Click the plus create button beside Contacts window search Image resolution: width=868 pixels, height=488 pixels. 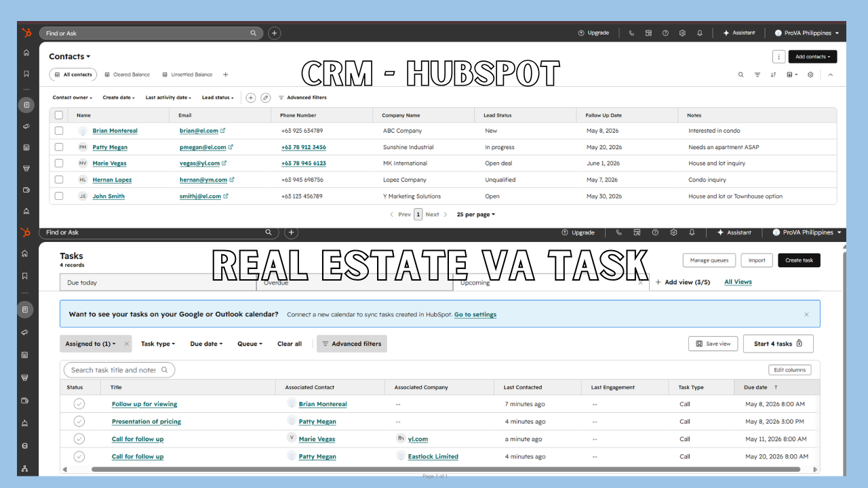pyautogui.click(x=274, y=33)
